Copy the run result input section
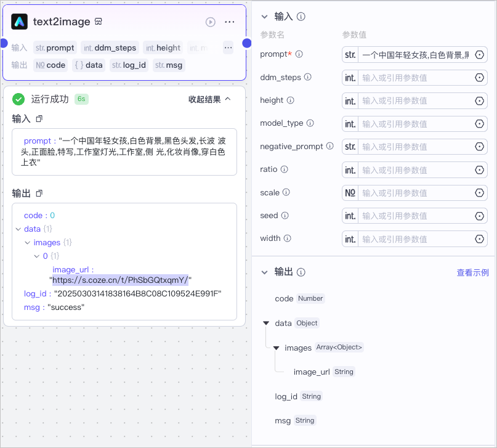 coord(39,118)
